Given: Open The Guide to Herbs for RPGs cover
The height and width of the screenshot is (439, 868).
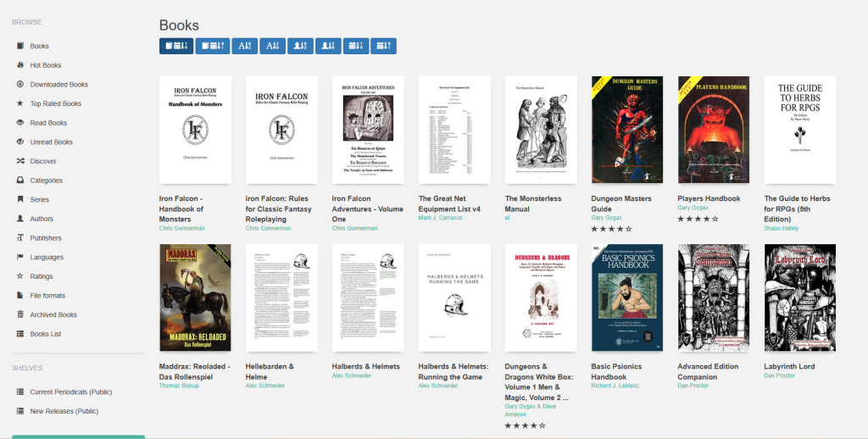Looking at the screenshot, I should coord(800,130).
